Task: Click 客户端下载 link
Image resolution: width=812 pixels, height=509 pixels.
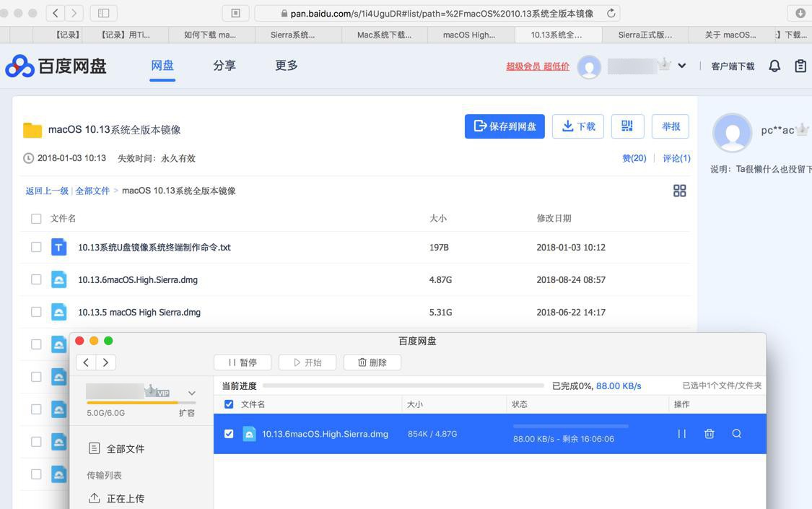Action: point(733,66)
